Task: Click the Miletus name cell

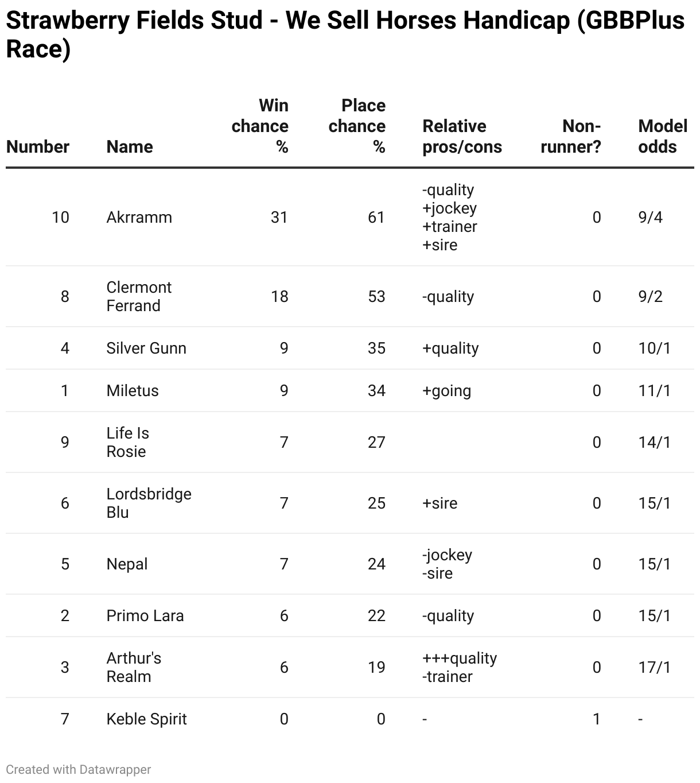Action: click(x=133, y=390)
